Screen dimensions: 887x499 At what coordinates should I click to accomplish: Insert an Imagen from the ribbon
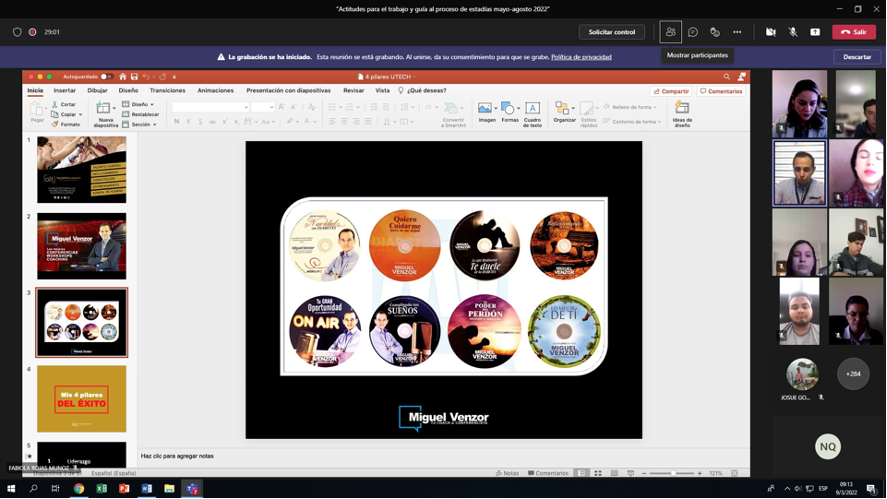[486, 114]
